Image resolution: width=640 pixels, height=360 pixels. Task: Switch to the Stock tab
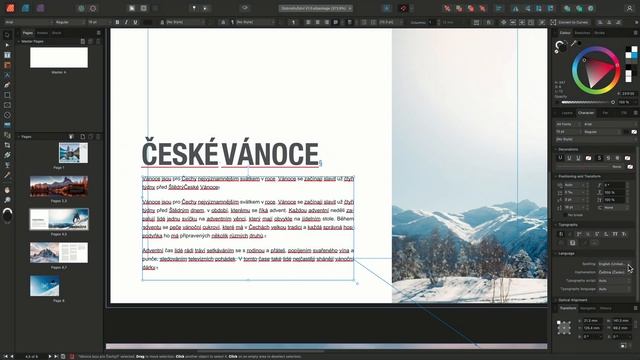tap(56, 33)
